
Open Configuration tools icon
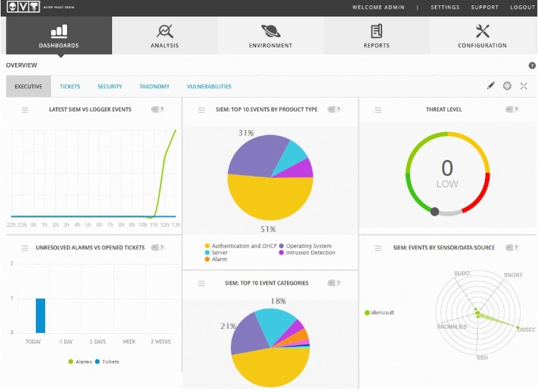(482, 31)
